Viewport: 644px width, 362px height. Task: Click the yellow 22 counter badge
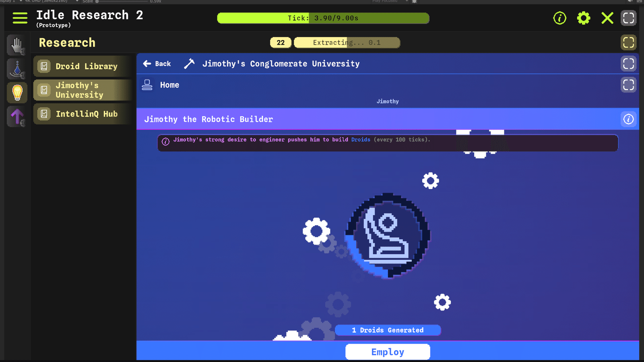[281, 43]
